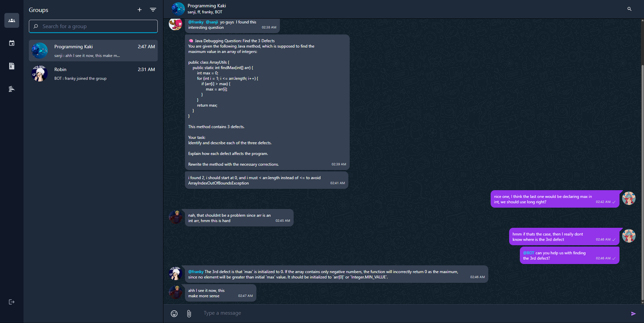Open the group filter options icon
This screenshot has width=644, height=323.
[x=153, y=10]
